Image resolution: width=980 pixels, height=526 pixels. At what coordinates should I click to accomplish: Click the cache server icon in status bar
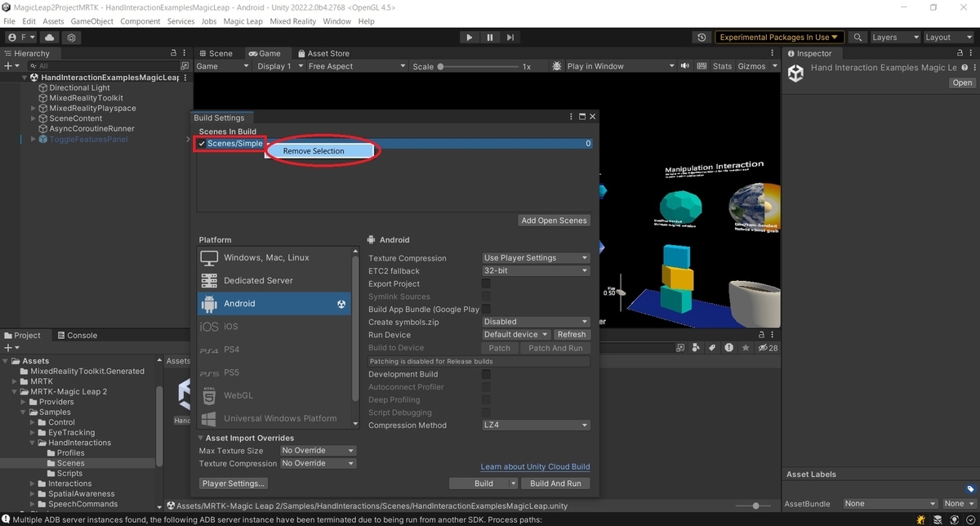tap(938, 519)
